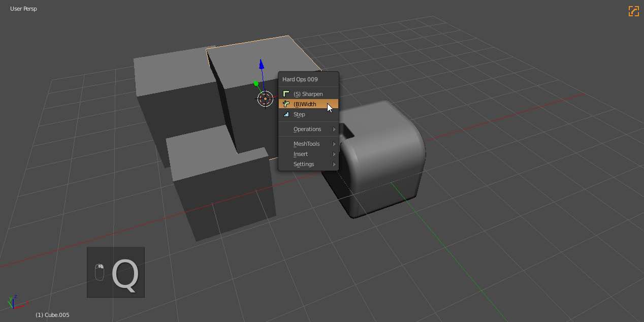Click the orange fullscreen toggle icon

click(633, 11)
